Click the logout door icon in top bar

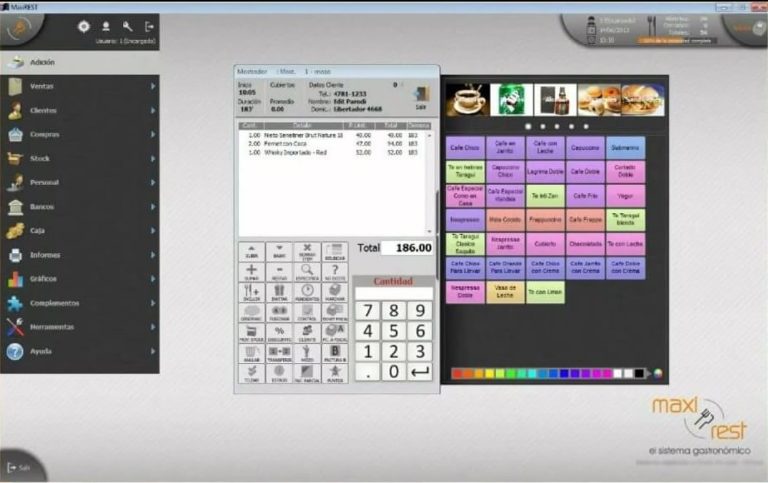click(x=149, y=26)
